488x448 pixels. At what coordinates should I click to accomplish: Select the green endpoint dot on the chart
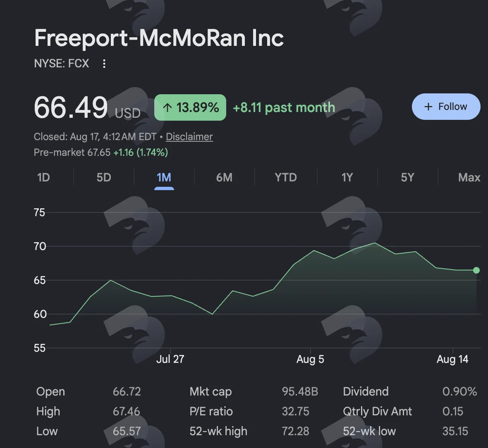476,270
